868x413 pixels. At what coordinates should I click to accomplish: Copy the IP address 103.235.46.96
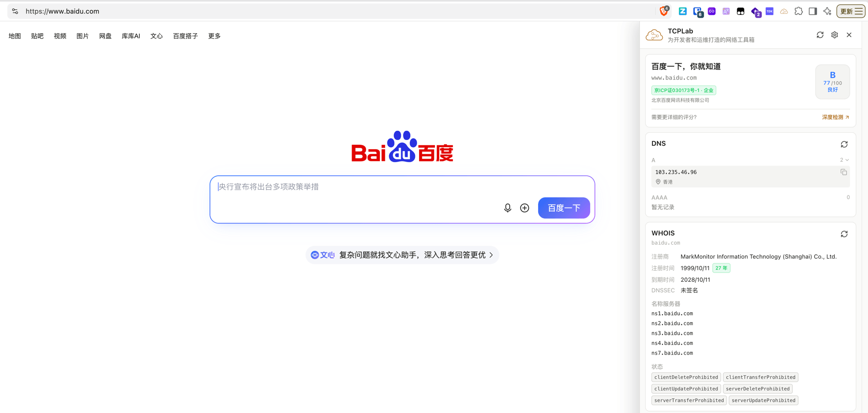tap(843, 172)
